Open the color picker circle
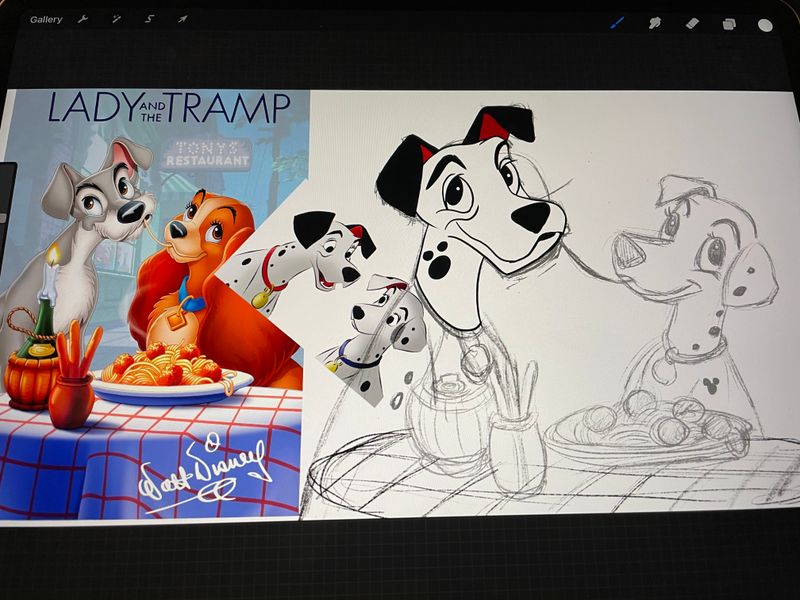 pos(765,25)
